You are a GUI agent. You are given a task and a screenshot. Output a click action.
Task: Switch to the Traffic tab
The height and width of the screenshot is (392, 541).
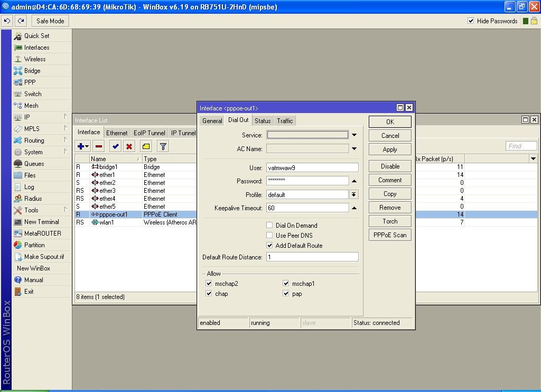tap(285, 121)
